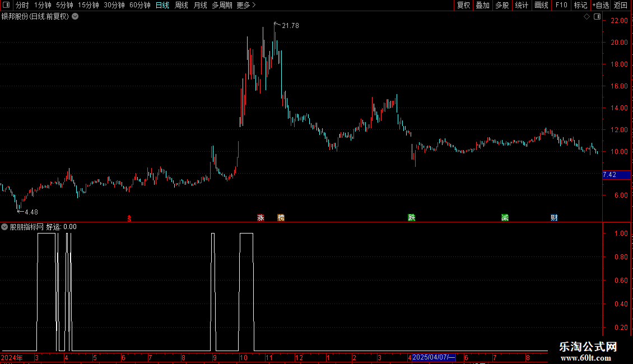The image size is (633, 364).
Task: Select the 30分钟 period tab
Action: [x=114, y=5]
